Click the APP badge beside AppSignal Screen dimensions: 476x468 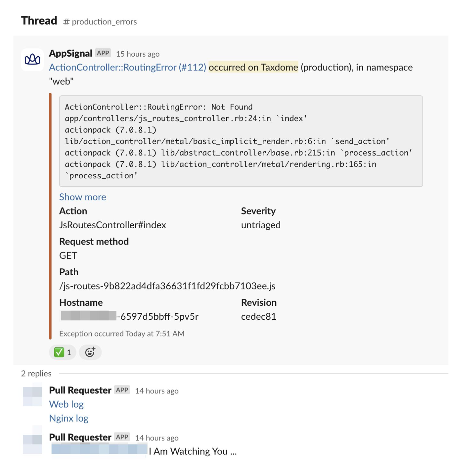(x=103, y=53)
